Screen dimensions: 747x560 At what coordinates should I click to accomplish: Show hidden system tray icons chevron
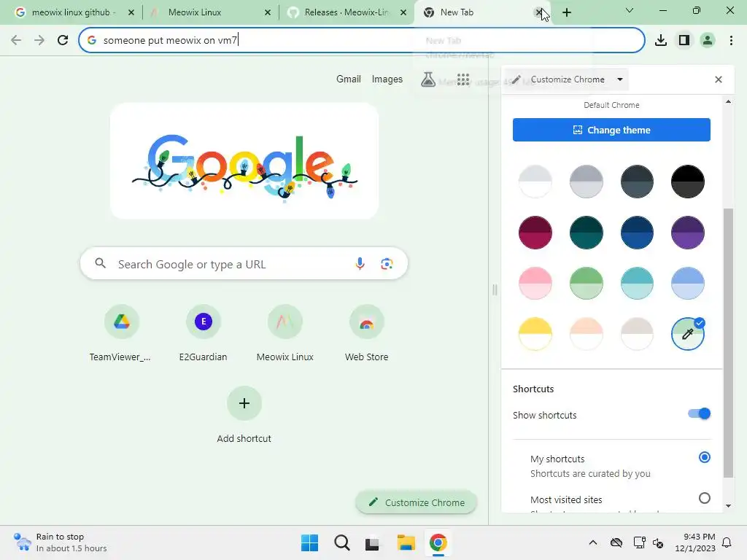point(592,542)
